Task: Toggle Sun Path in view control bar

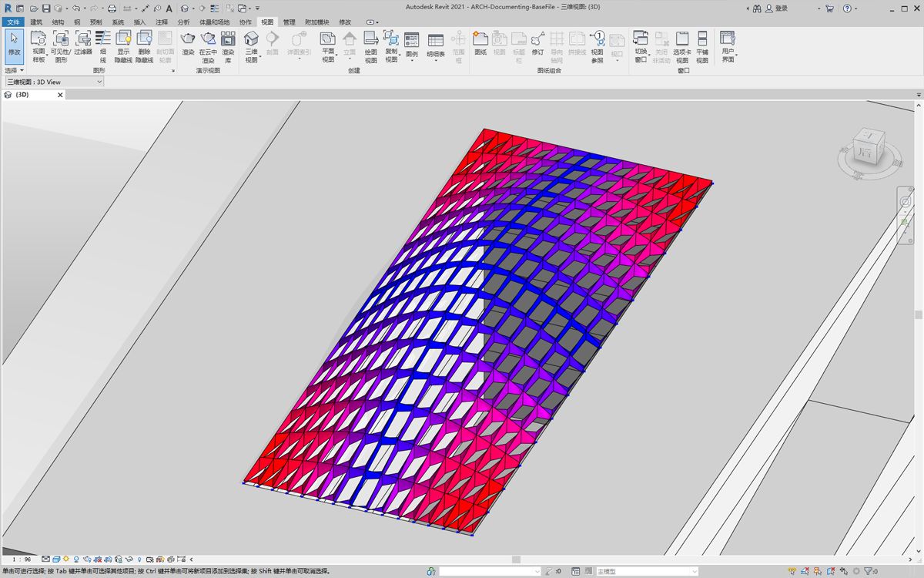Action: pos(66,559)
